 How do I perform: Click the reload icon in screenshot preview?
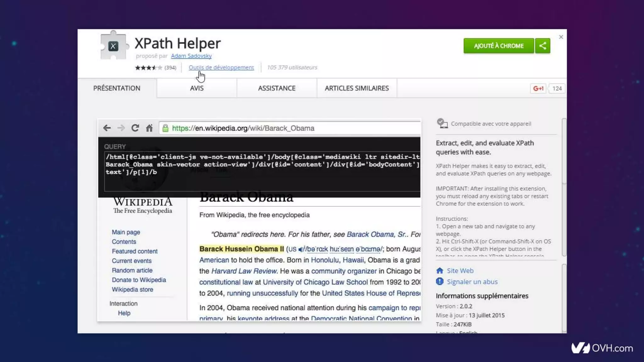click(x=135, y=128)
